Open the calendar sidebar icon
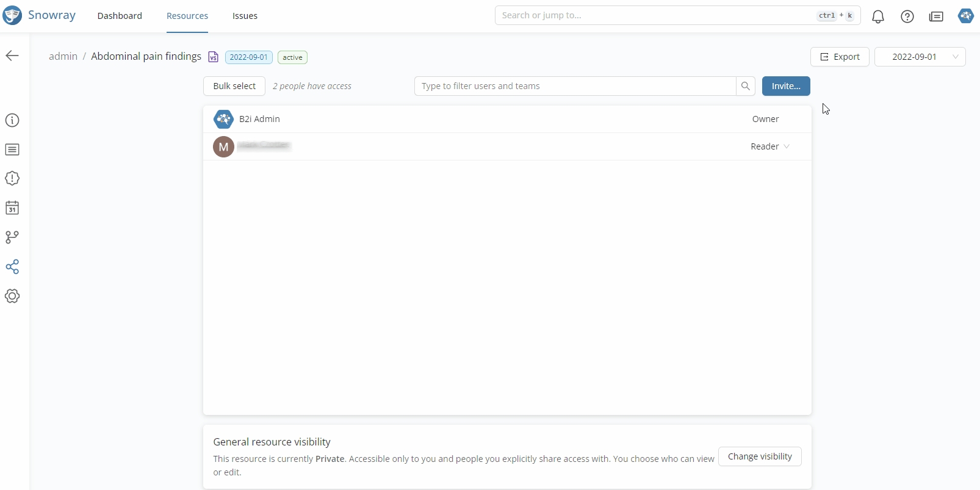This screenshot has height=490, width=980. pos(12,208)
